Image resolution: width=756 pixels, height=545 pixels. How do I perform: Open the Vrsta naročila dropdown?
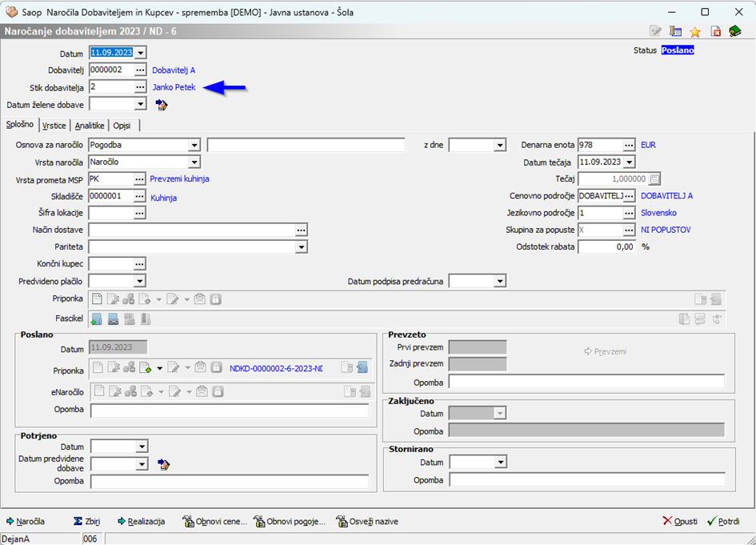coord(194,162)
